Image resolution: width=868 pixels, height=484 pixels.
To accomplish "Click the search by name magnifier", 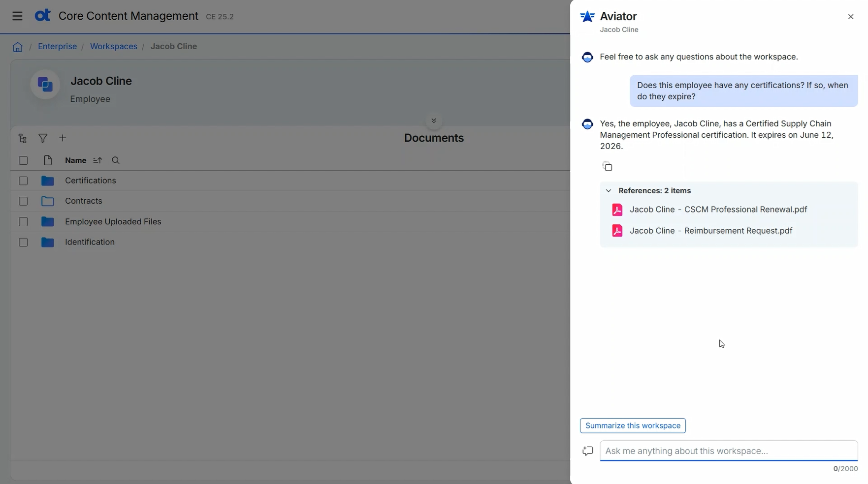I will [116, 160].
